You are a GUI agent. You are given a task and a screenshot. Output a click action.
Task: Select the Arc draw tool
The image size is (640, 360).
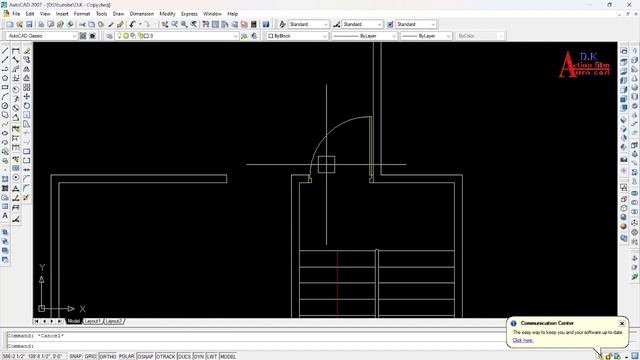point(5,96)
